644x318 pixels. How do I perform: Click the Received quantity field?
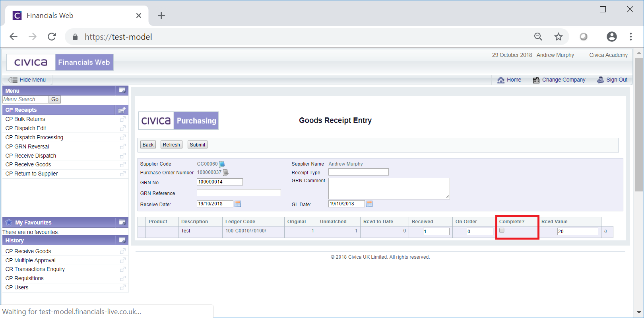(x=436, y=231)
